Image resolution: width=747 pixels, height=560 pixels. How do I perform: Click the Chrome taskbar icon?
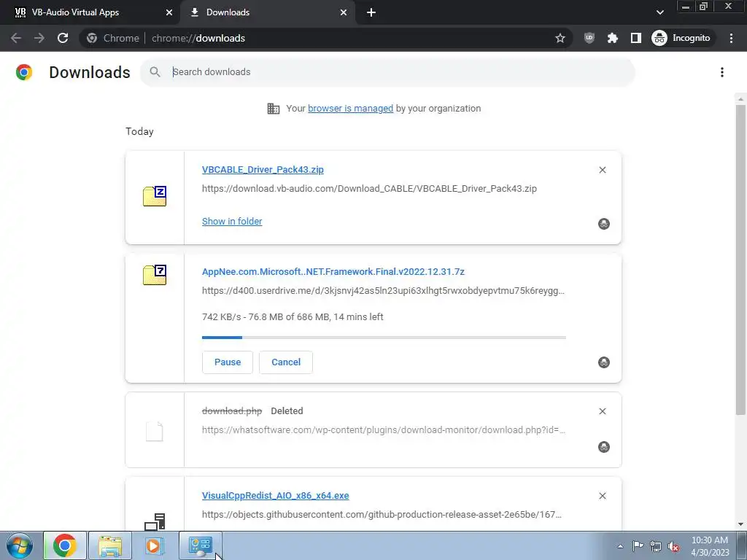(x=65, y=545)
